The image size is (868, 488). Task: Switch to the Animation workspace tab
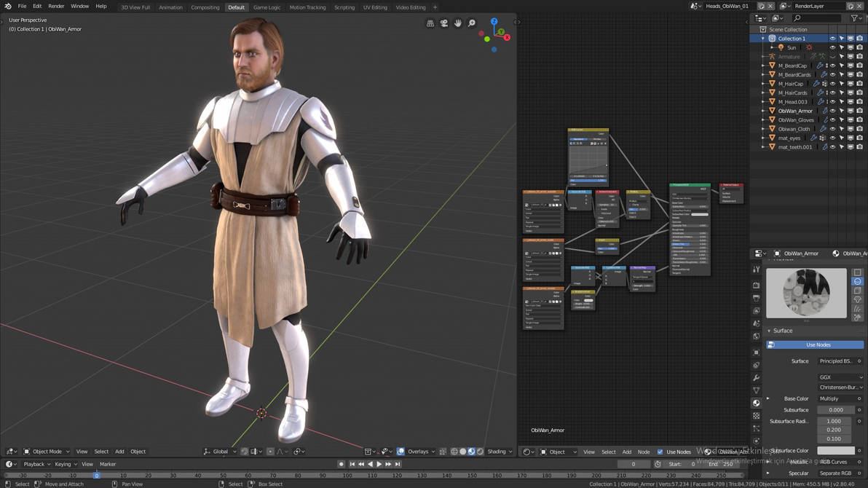(170, 7)
